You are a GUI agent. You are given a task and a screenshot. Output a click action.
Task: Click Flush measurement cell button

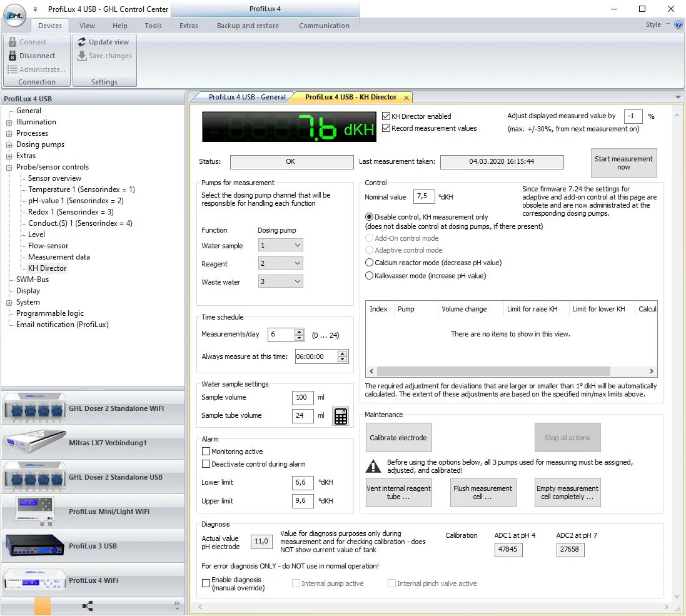click(x=483, y=493)
